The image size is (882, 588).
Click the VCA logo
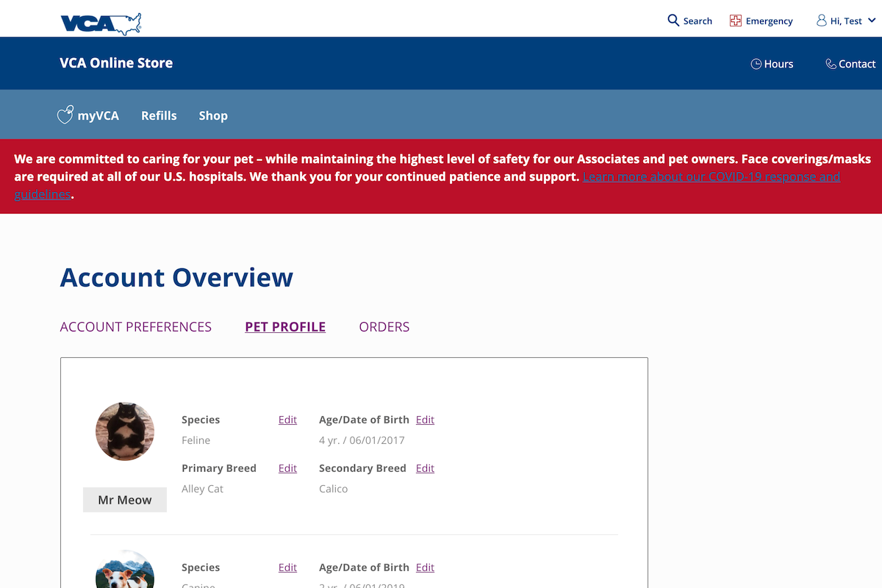(x=101, y=24)
